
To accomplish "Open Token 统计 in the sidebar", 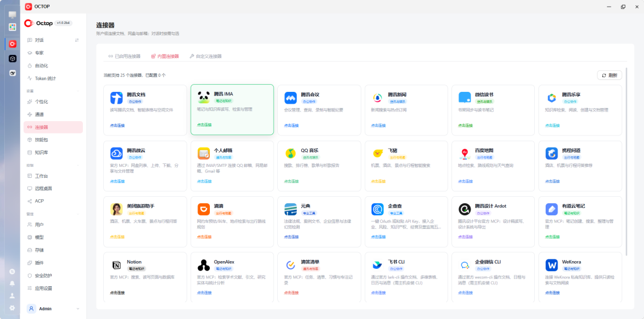I will [x=54, y=79].
